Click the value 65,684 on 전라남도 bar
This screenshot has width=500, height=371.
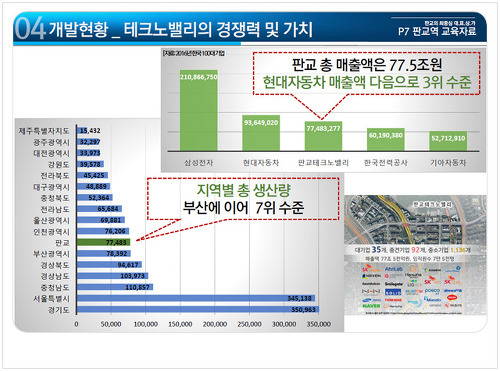tap(108, 209)
